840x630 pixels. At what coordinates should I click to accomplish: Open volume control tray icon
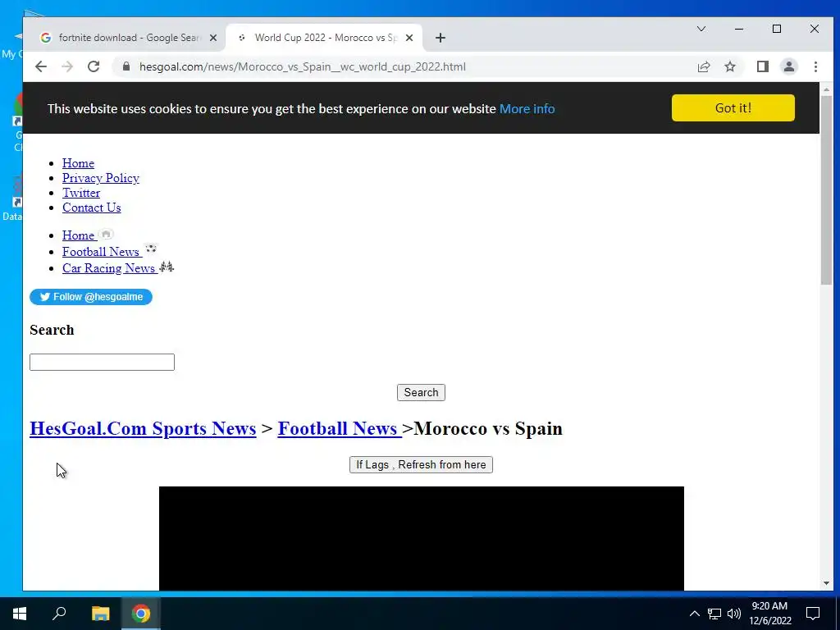coord(734,614)
